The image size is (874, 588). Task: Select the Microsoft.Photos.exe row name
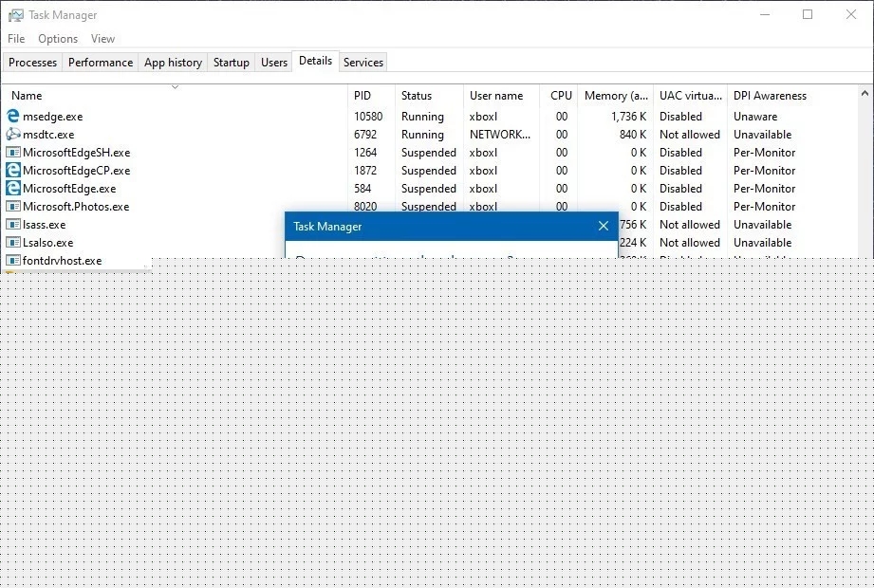click(x=76, y=207)
